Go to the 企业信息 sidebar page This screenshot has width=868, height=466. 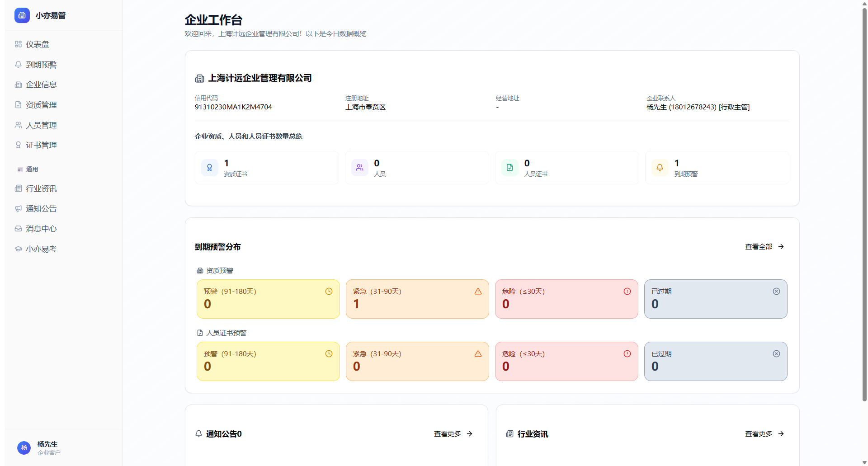[x=64, y=85]
